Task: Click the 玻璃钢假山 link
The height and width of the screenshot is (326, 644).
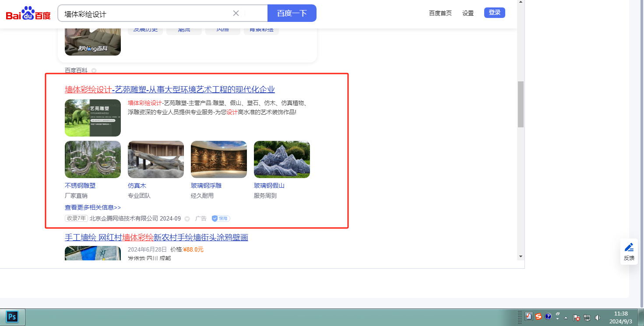Action: coord(269,186)
